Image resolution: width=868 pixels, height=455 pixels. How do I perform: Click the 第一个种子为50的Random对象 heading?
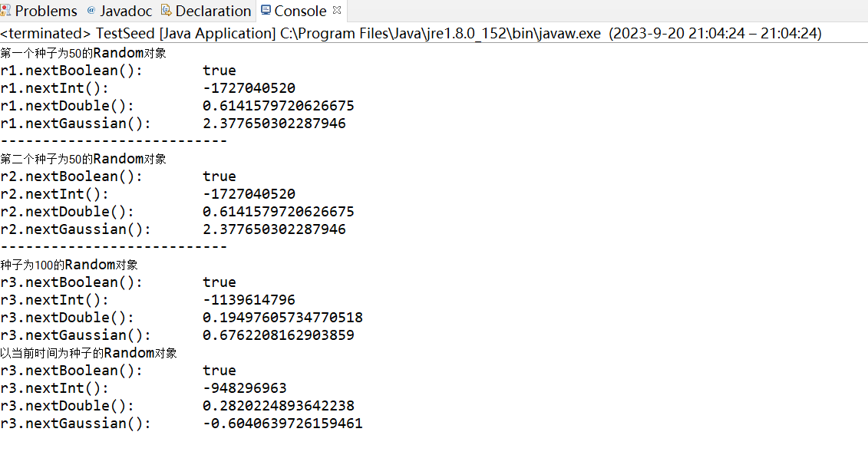(83, 53)
